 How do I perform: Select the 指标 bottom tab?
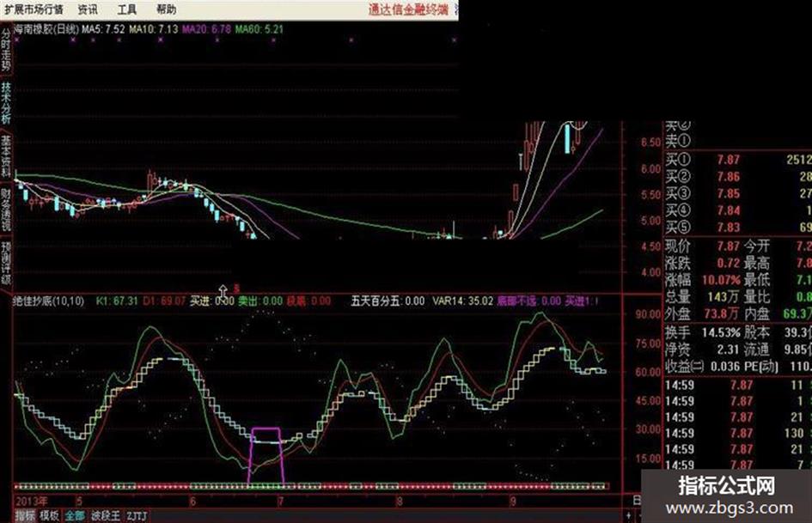click(25, 516)
